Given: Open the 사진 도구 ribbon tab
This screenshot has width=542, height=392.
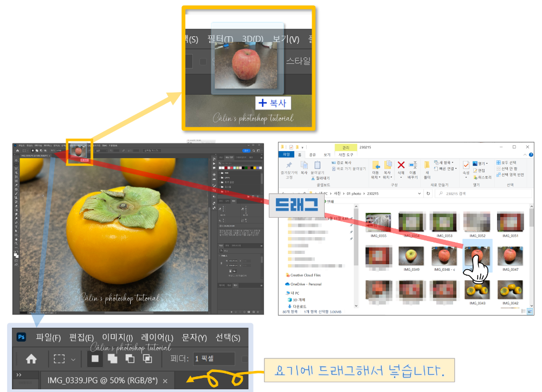Looking at the screenshot, I should pyautogui.click(x=346, y=154).
